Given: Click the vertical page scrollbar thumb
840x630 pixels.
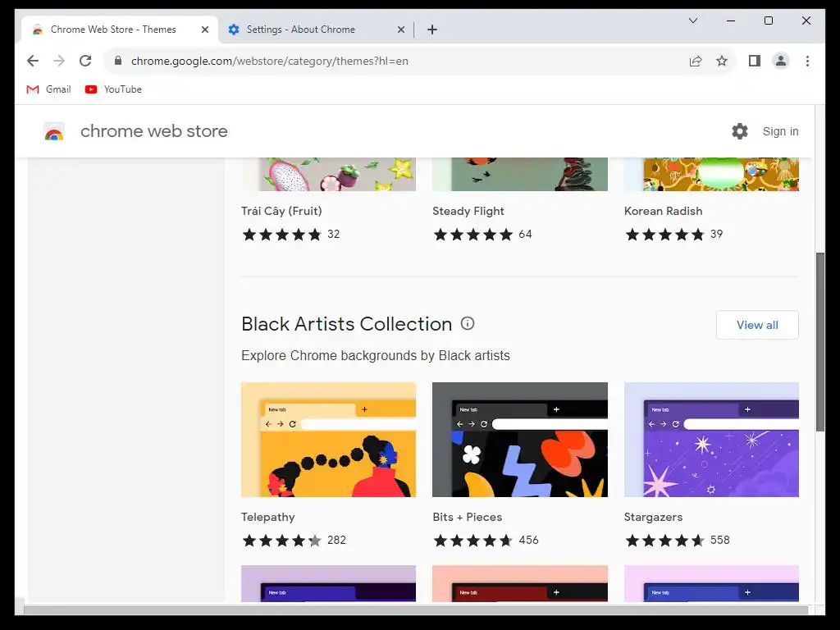Looking at the screenshot, I should [819, 341].
